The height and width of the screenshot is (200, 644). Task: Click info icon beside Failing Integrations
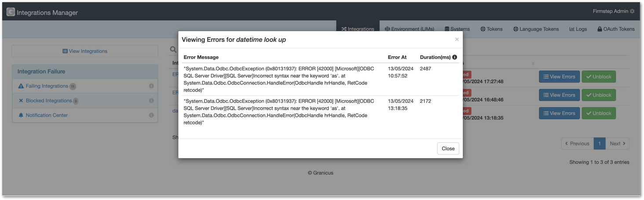151,86
